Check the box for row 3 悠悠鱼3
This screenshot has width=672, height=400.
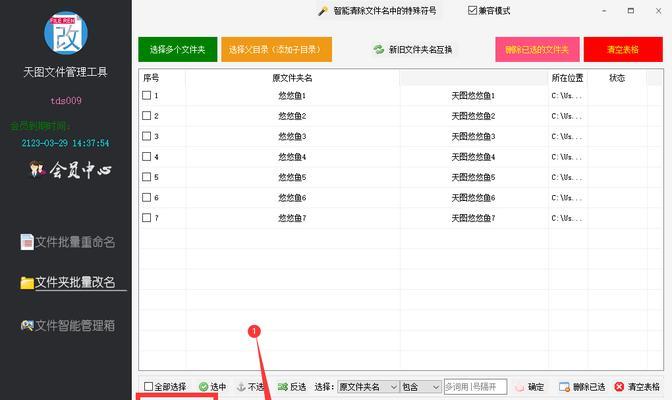coord(147,136)
